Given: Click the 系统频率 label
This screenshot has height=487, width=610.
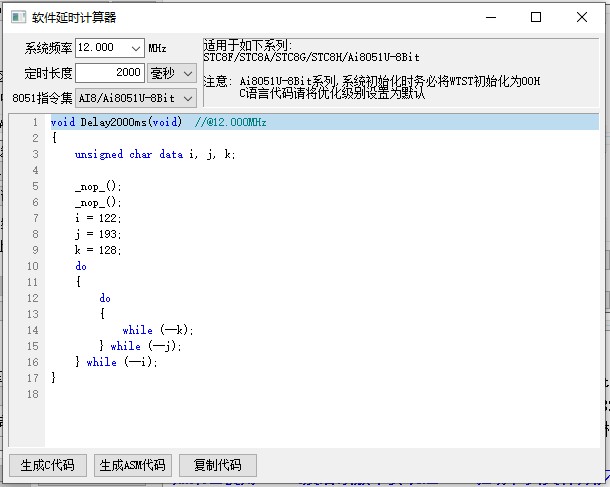Looking at the screenshot, I should (48, 48).
